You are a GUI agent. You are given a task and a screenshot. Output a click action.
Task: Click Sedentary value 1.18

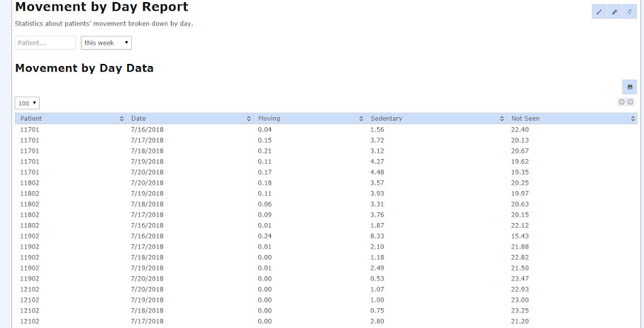coord(377,258)
